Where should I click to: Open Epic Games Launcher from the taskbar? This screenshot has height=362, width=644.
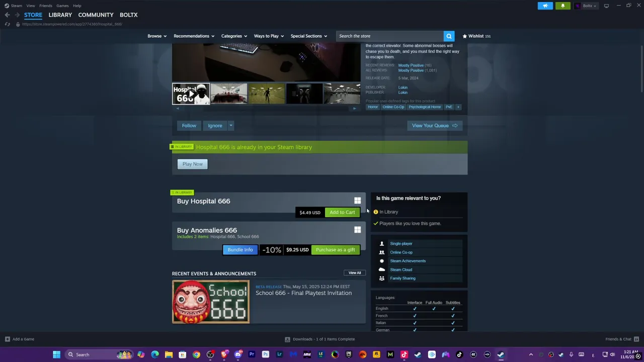point(349,354)
